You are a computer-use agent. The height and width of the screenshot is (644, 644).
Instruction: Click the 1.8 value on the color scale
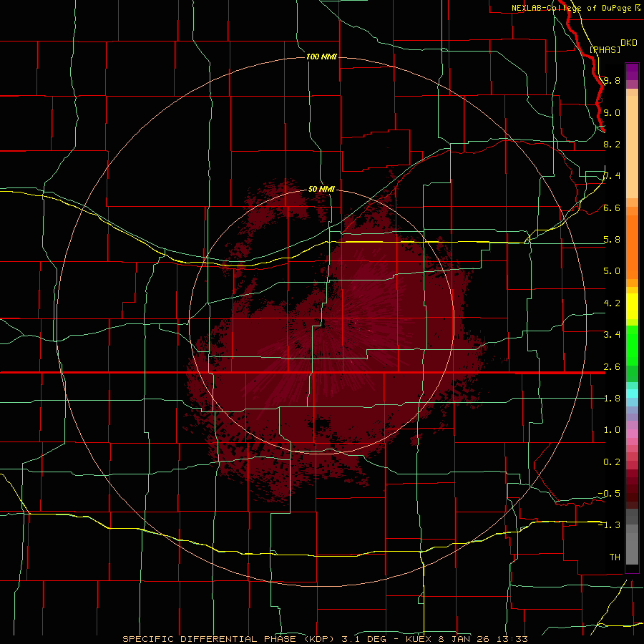pyautogui.click(x=612, y=399)
